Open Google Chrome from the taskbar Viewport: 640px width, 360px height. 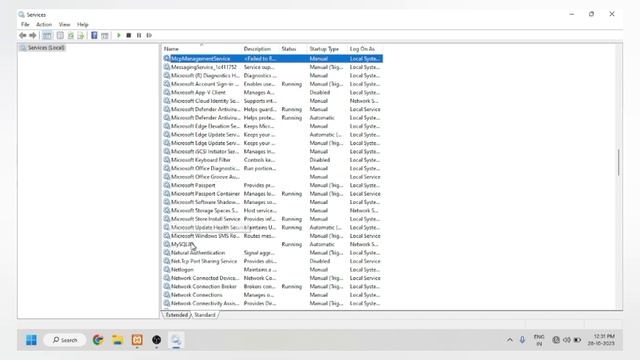click(x=98, y=340)
